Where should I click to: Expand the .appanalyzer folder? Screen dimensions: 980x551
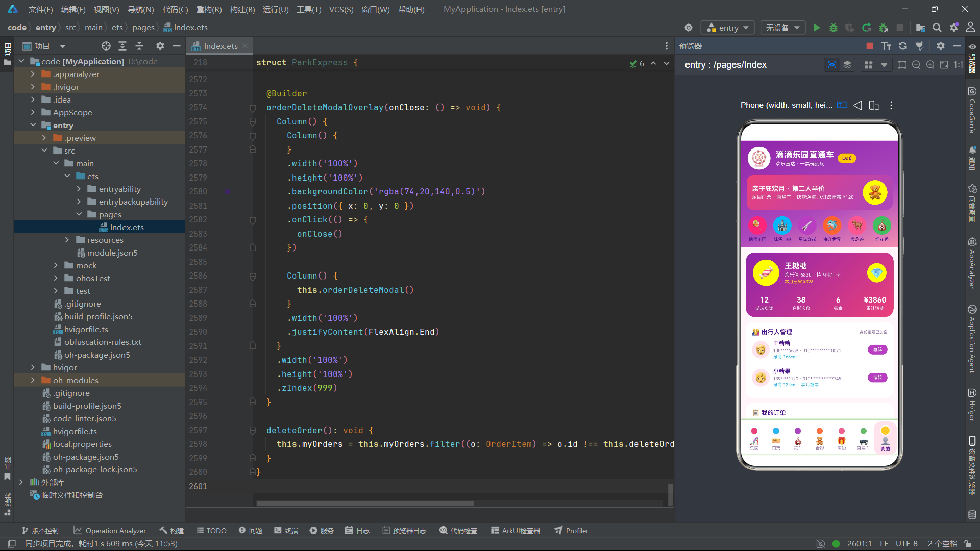[x=33, y=74]
